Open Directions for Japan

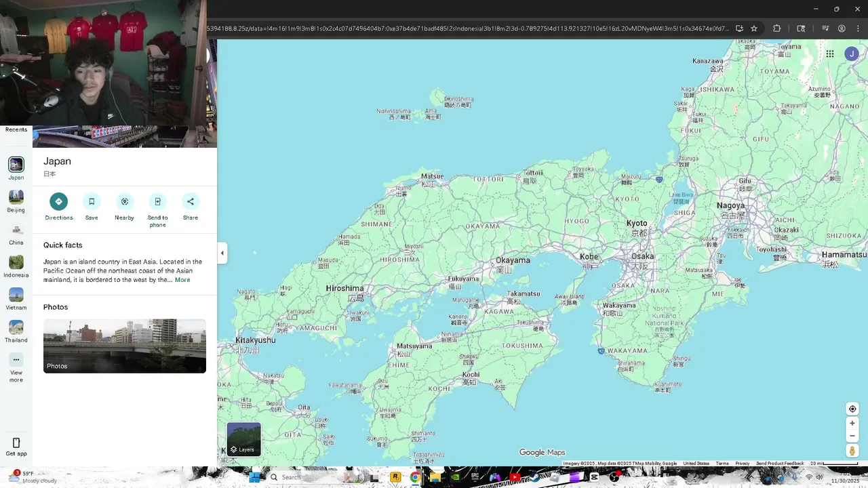pyautogui.click(x=58, y=201)
